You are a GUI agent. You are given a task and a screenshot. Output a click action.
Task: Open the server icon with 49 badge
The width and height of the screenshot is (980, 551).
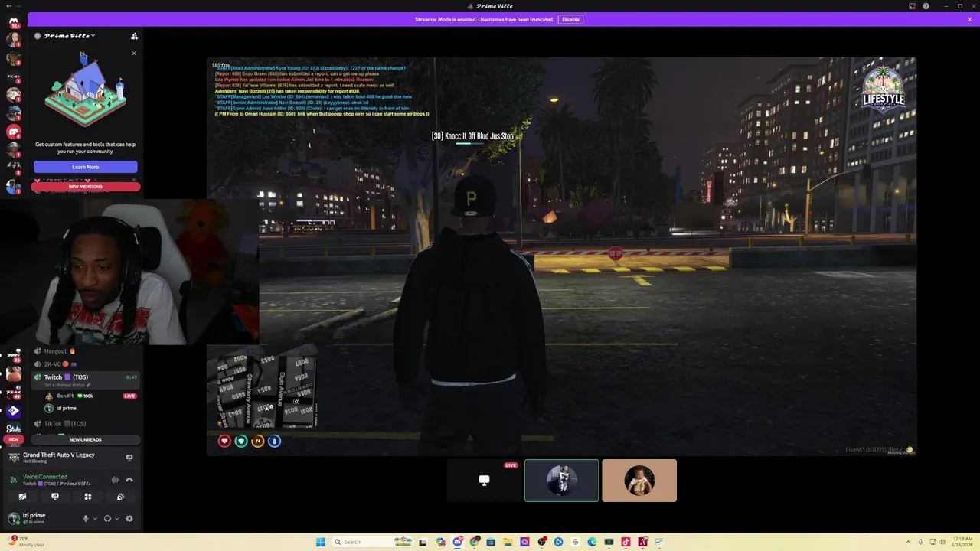click(x=13, y=393)
